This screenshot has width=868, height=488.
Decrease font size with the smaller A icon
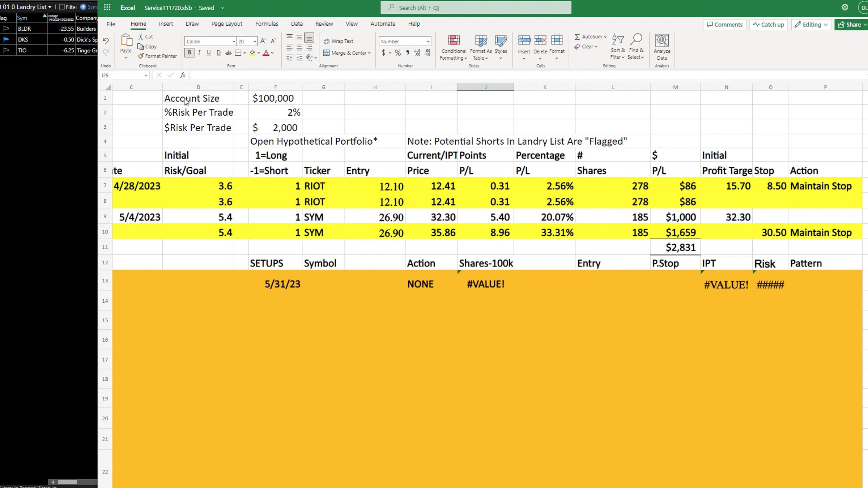click(273, 41)
